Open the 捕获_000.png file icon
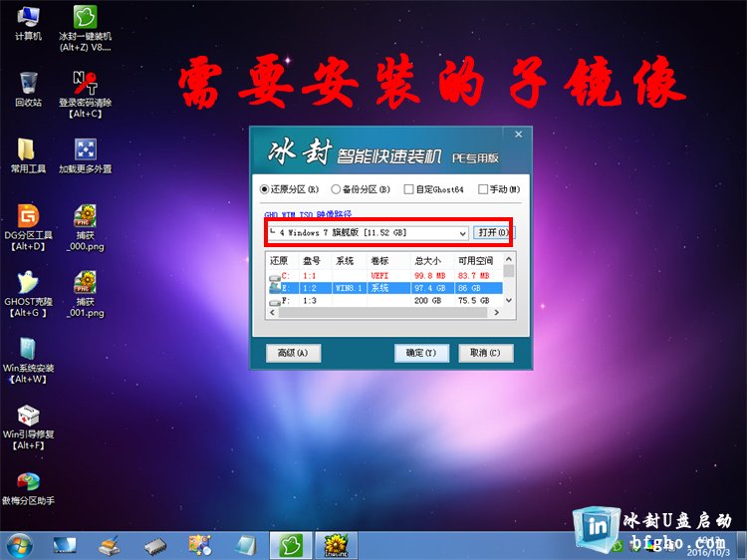The height and width of the screenshot is (560, 747). [x=86, y=227]
